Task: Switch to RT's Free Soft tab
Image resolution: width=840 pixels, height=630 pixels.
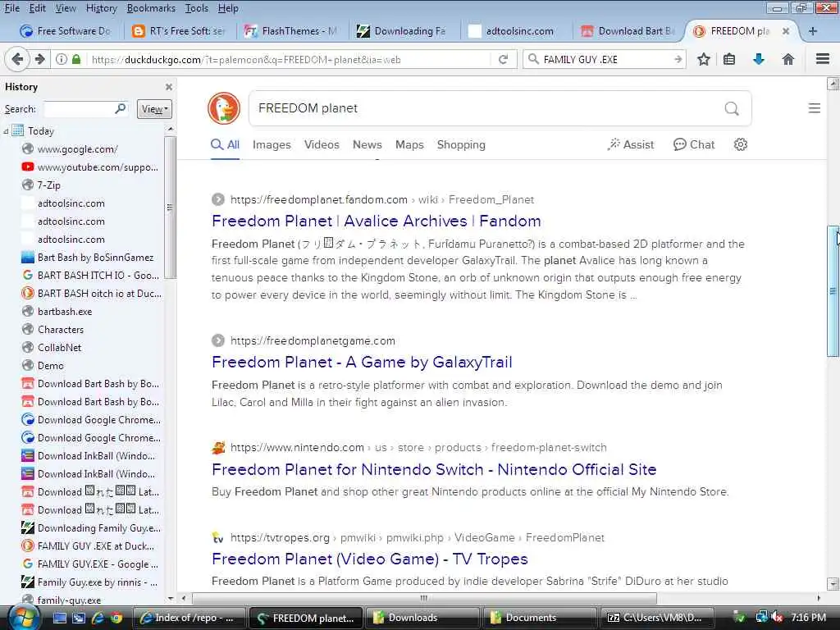Action: click(178, 31)
